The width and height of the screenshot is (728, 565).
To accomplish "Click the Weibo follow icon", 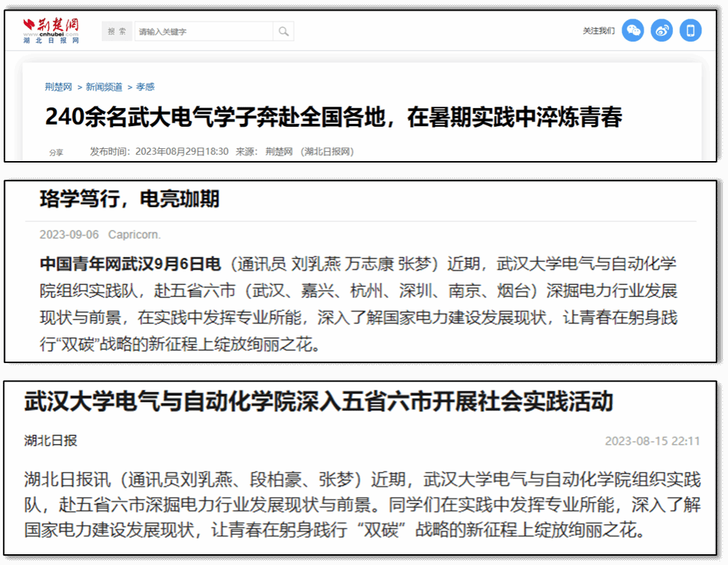I will (662, 30).
